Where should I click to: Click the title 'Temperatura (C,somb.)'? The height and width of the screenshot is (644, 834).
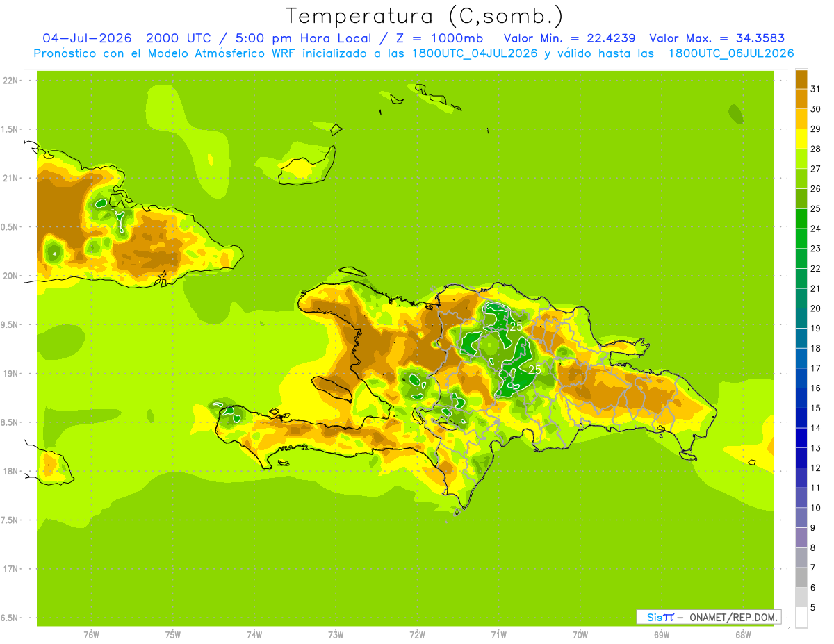pos(425,17)
